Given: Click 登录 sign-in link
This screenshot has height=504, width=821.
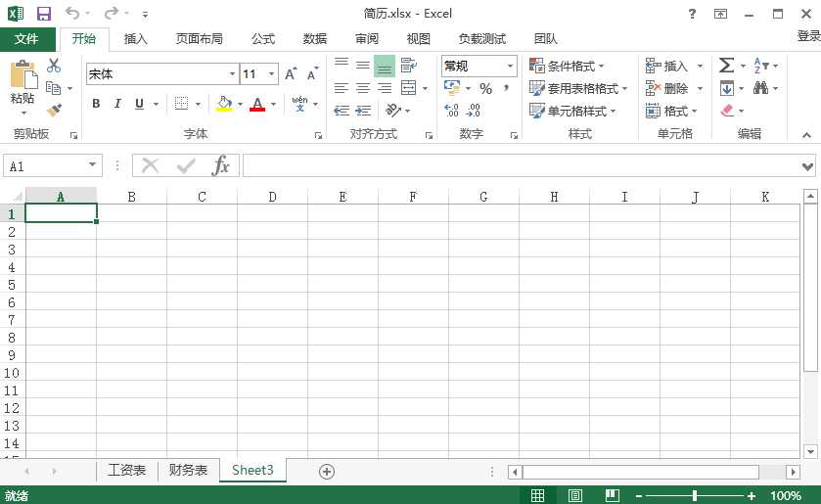Looking at the screenshot, I should 808,36.
